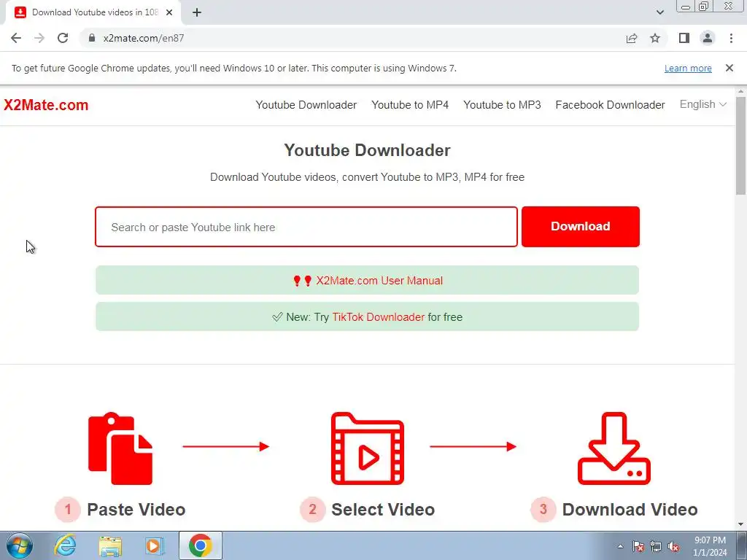The image size is (747, 560).
Task: Click the Select Video step label
Action: [x=383, y=510]
